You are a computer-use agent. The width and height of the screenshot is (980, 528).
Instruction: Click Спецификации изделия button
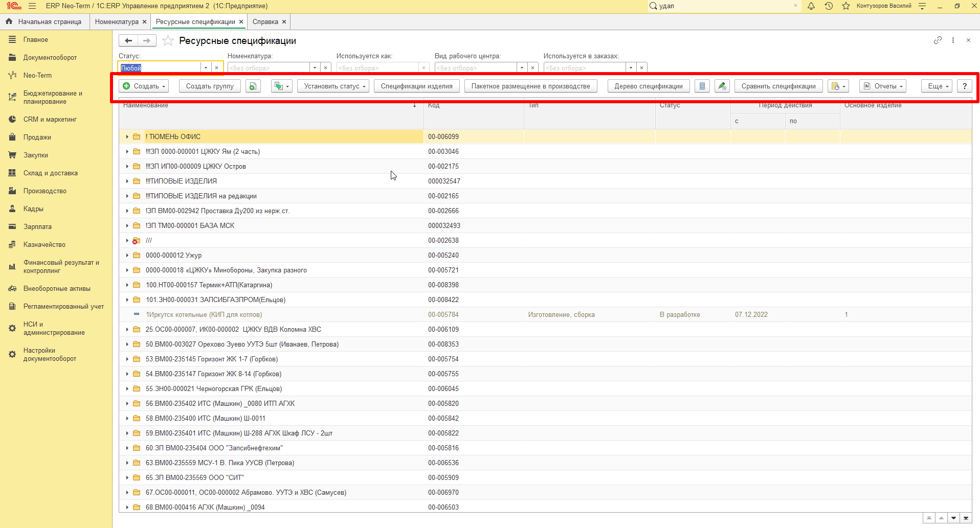[x=417, y=86]
